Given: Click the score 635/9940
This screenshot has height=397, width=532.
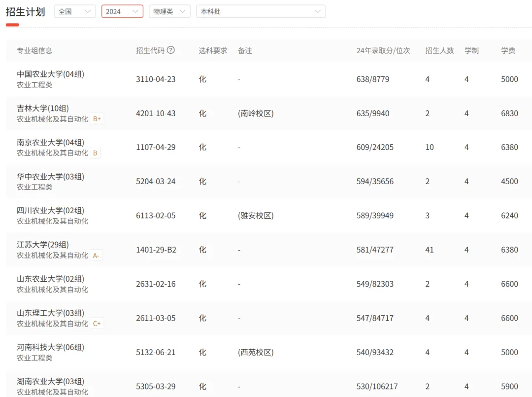Looking at the screenshot, I should point(373,114).
